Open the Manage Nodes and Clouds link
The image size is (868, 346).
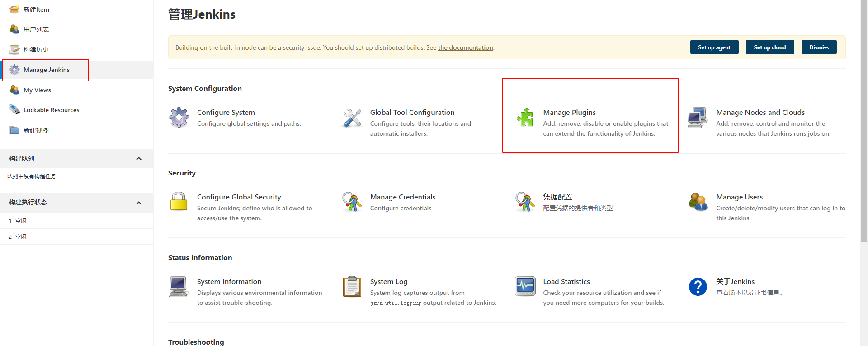click(760, 112)
